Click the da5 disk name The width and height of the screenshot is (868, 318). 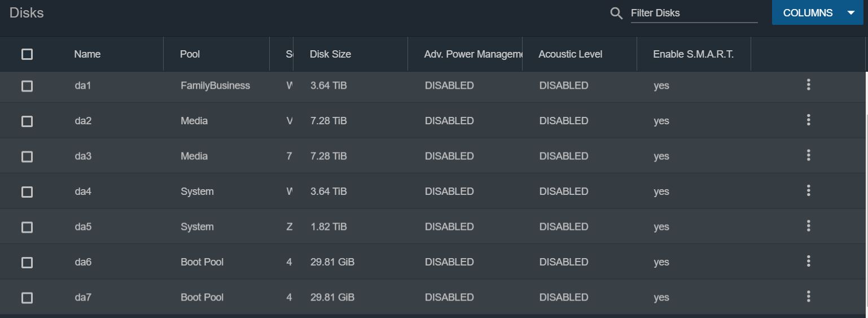(x=83, y=226)
